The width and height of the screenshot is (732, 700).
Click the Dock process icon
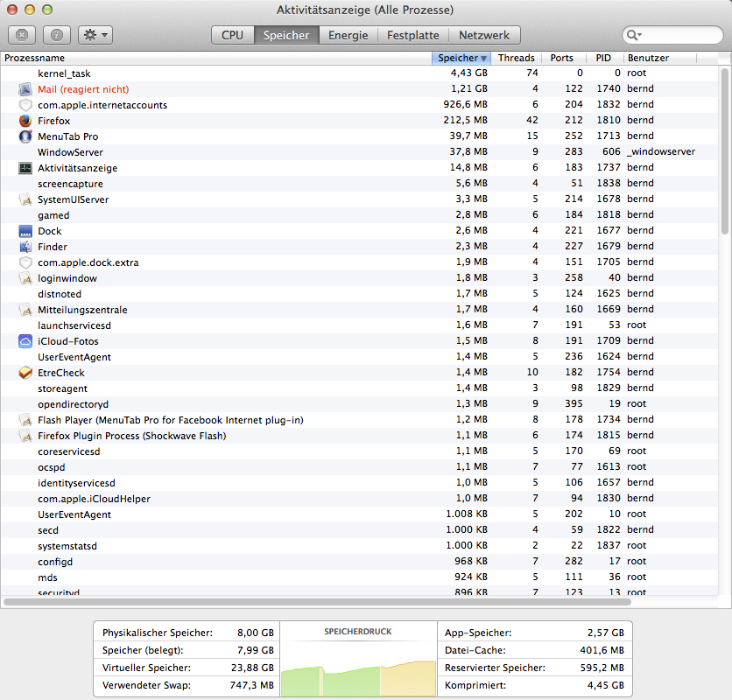[x=25, y=231]
